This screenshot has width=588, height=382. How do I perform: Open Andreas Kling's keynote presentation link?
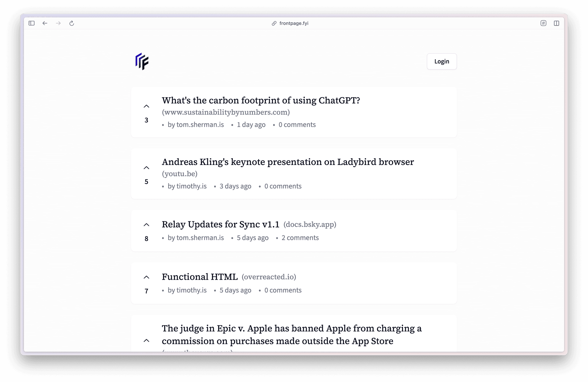(x=288, y=162)
